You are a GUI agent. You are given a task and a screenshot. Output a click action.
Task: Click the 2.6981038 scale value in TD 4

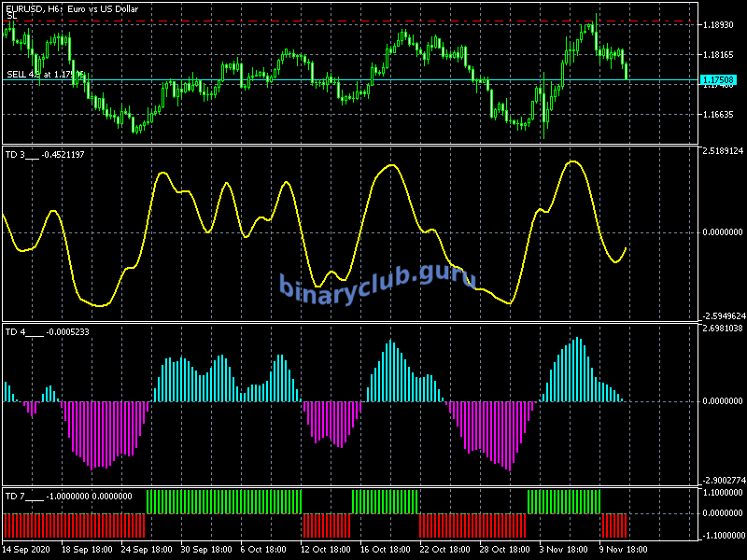(x=722, y=329)
